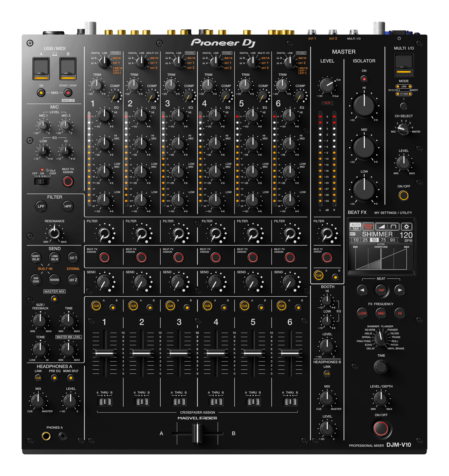This screenshot has height=476, width=449.
Task: Click the Beat FX TIME knob
Action: (x=381, y=367)
